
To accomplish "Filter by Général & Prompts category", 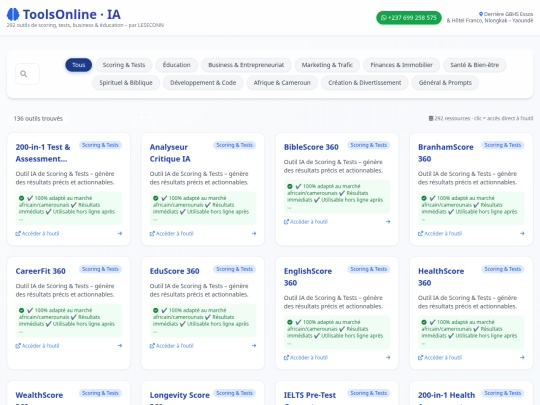I will coord(445,83).
